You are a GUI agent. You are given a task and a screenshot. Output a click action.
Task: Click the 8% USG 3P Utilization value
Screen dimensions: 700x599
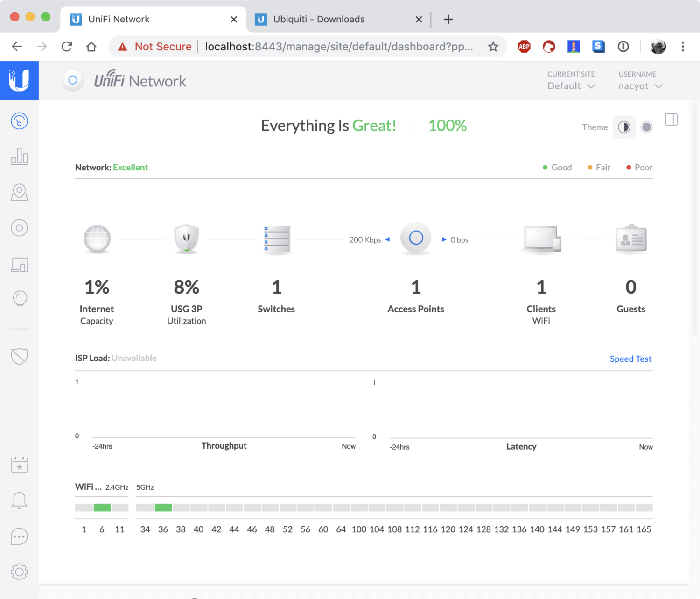186,287
